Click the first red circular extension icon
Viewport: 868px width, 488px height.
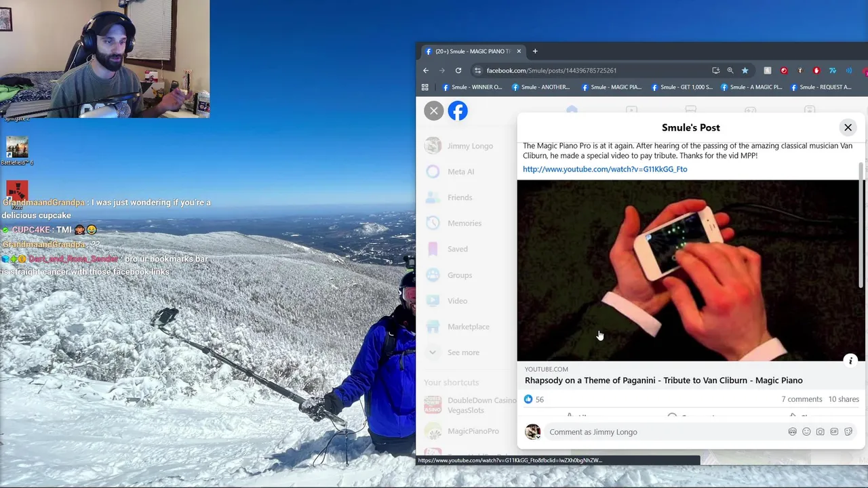point(784,70)
